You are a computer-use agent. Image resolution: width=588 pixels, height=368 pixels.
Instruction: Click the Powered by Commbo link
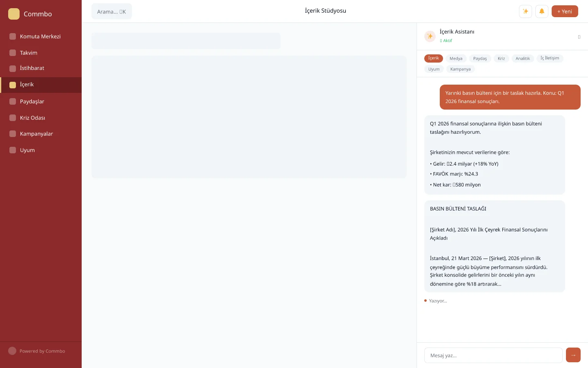(x=42, y=351)
